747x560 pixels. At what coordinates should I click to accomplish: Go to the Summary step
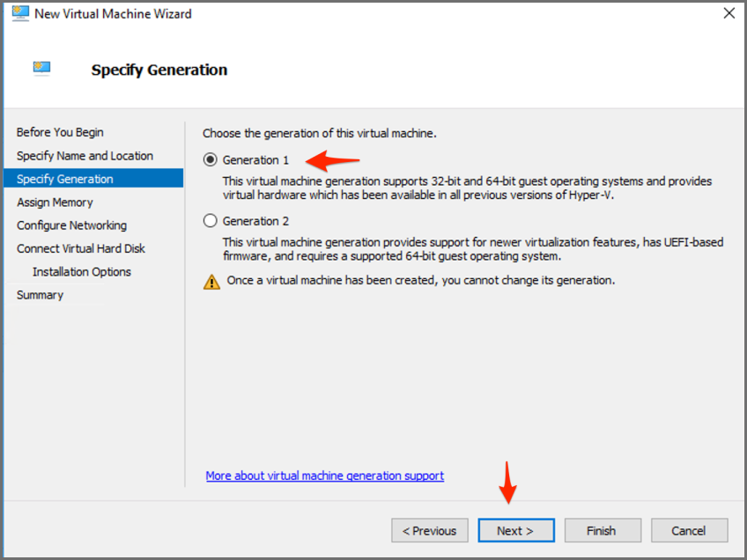[x=40, y=295]
